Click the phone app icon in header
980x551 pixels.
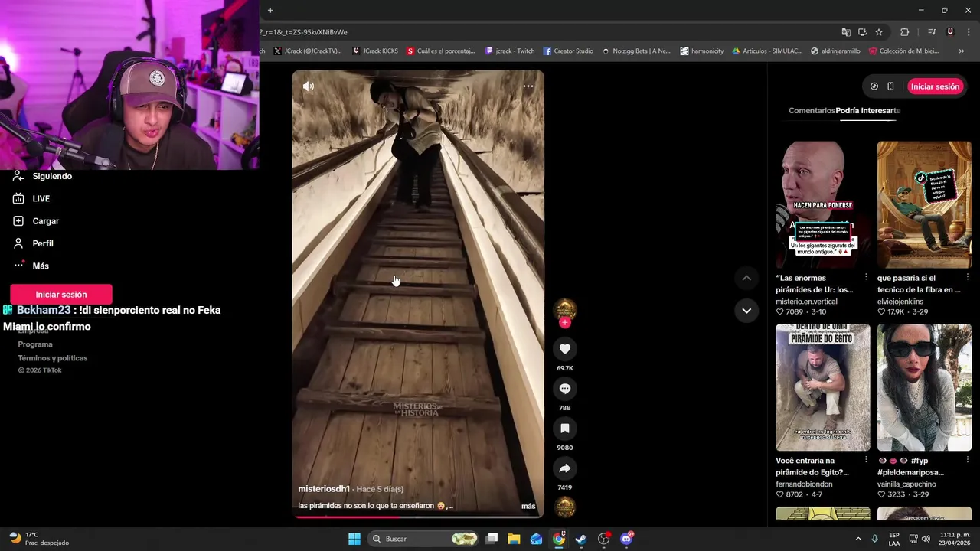890,86
